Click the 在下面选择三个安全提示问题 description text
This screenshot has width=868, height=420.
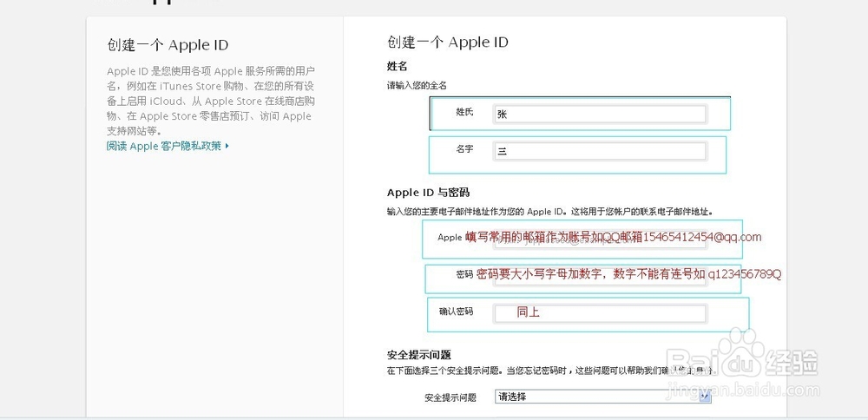[x=552, y=371]
